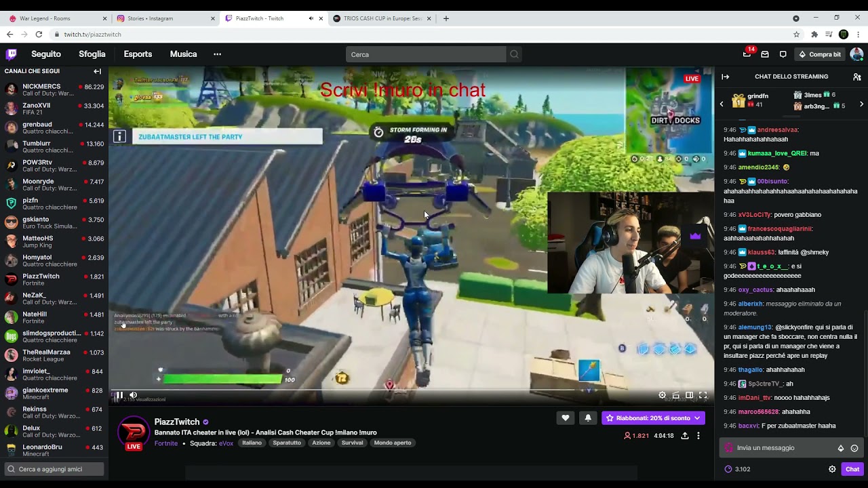Follow PiazzTwitch with the heart button
Screen dimensions: 868x488
[x=566, y=418]
